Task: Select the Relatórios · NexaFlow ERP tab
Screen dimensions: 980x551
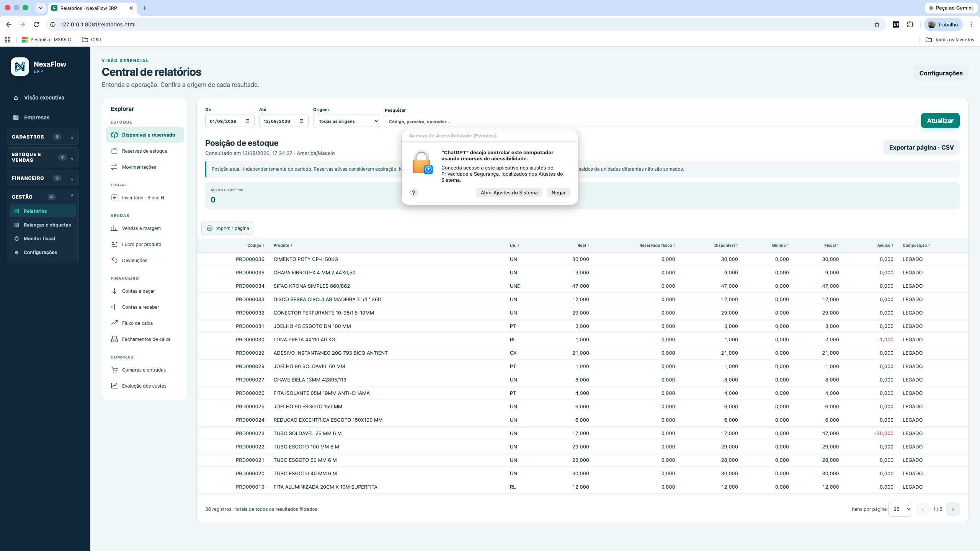Action: coord(92,8)
